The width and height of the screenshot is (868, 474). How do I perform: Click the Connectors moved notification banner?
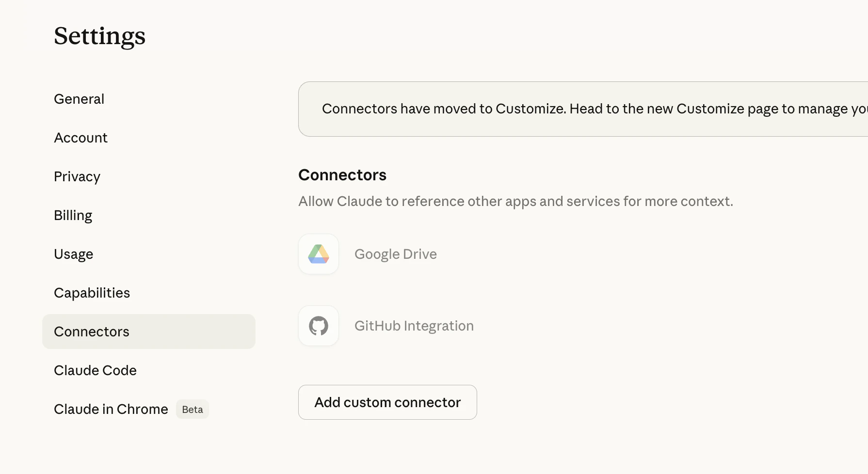tap(582, 109)
